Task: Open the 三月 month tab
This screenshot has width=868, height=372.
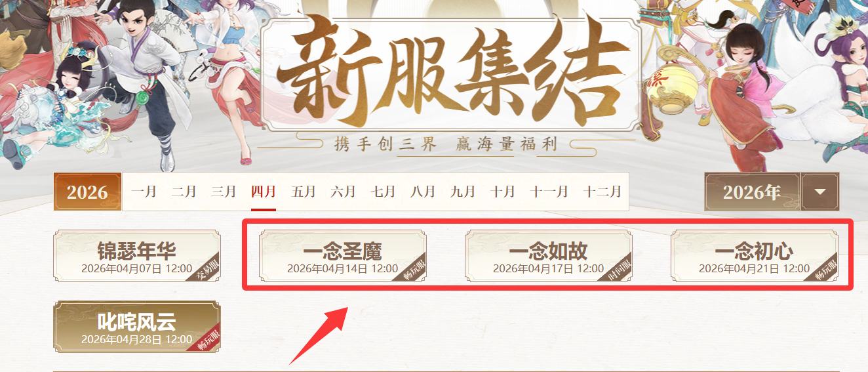Action: coord(224,192)
